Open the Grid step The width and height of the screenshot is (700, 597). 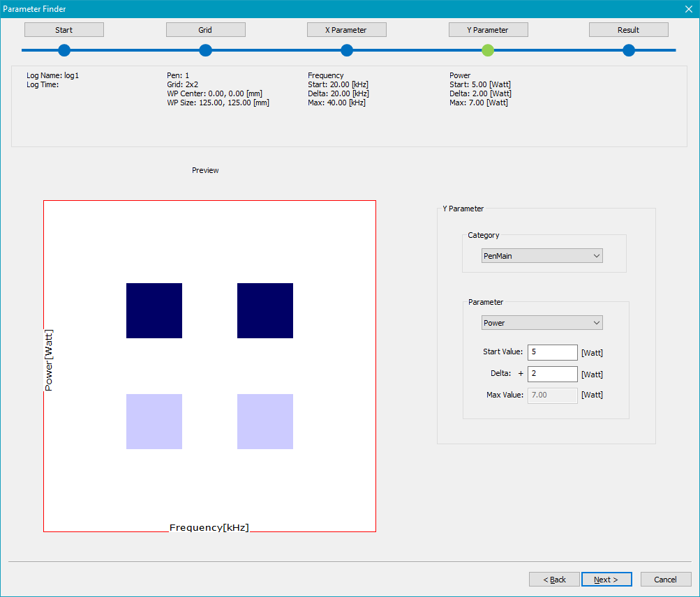tap(205, 30)
